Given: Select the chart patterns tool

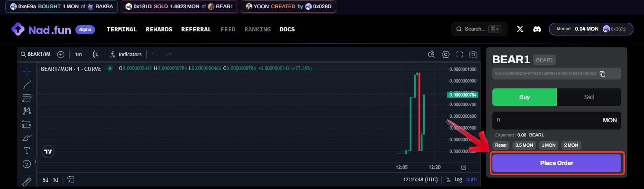Looking at the screenshot, I should (27, 111).
